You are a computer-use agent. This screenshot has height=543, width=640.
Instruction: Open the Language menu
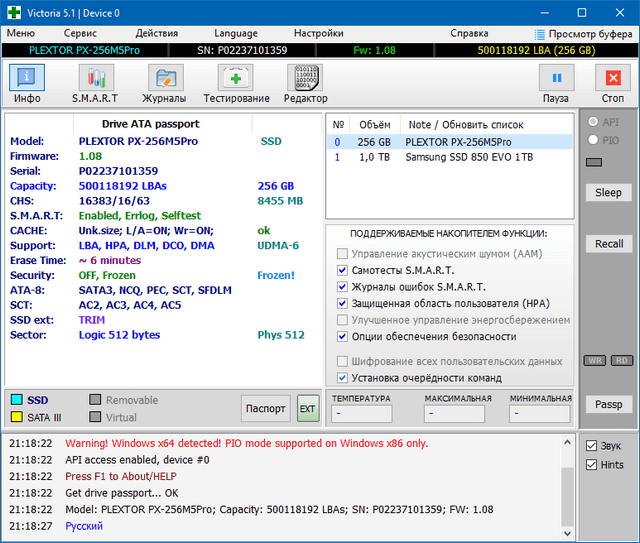235,33
